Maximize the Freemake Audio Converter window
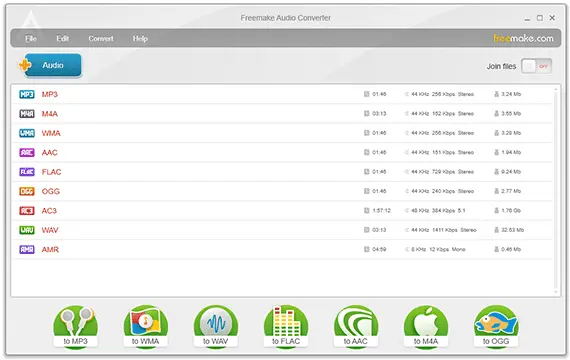This screenshot has width=570, height=360. tap(540, 18)
